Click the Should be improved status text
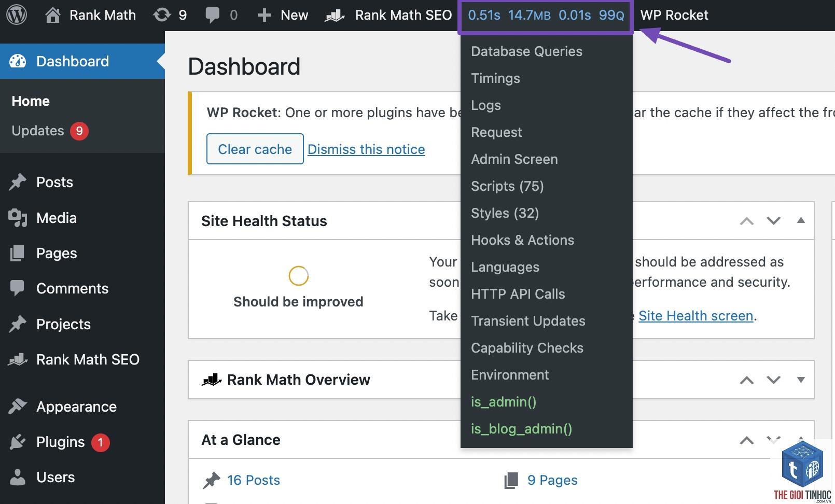Image resolution: width=835 pixels, height=504 pixels. pos(298,302)
